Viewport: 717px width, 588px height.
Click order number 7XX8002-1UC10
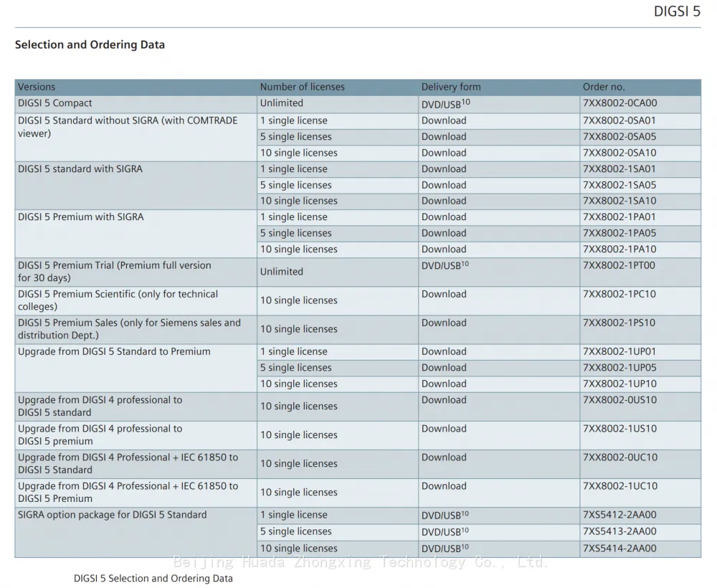pos(620,486)
